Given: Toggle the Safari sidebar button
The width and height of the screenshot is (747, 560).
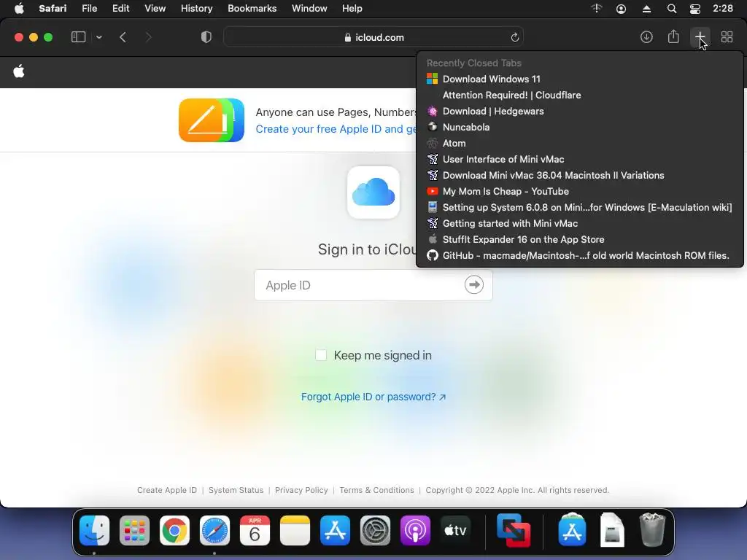Looking at the screenshot, I should (78, 37).
